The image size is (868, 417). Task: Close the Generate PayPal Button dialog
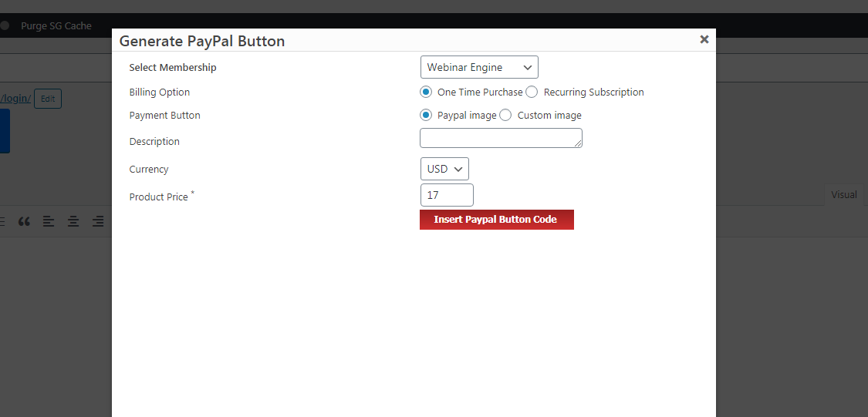[704, 39]
